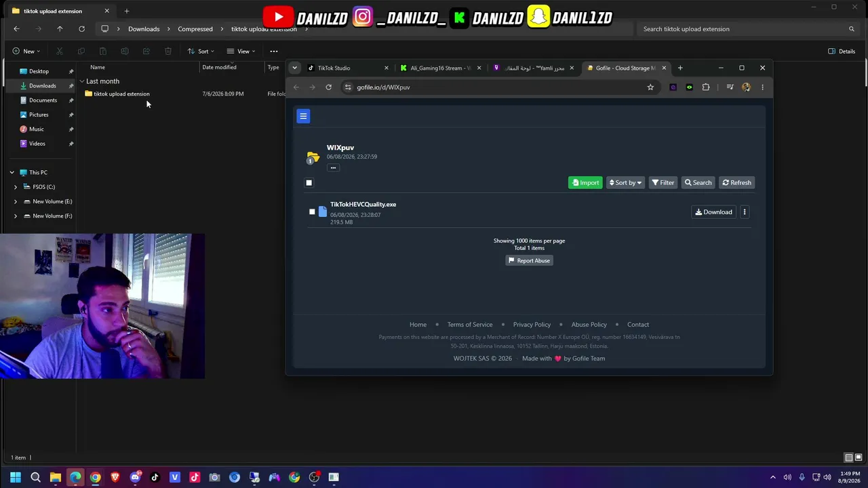868x488 pixels.
Task: Check the select-all files checkbox on Gofile
Action: (309, 182)
